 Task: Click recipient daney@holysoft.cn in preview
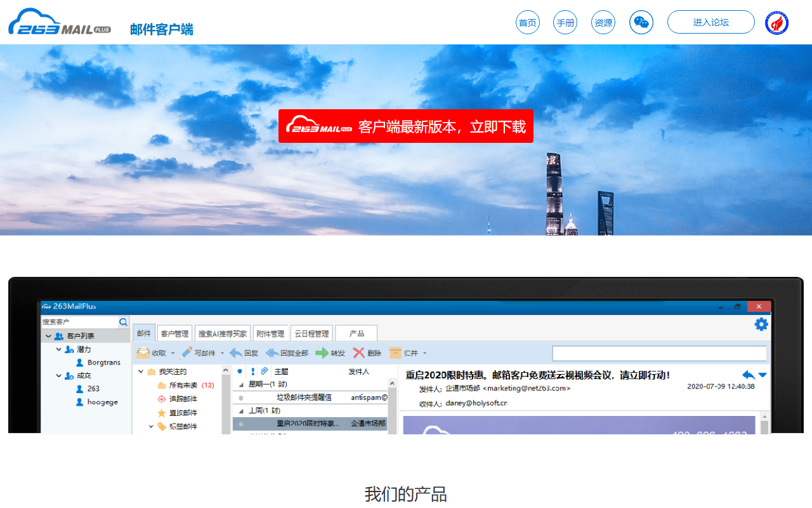coord(476,403)
